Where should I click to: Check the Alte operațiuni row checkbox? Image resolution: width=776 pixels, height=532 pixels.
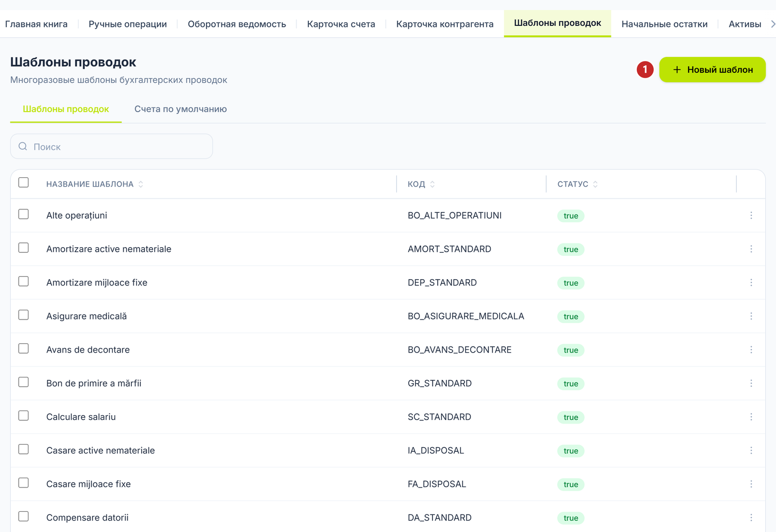pos(23,214)
